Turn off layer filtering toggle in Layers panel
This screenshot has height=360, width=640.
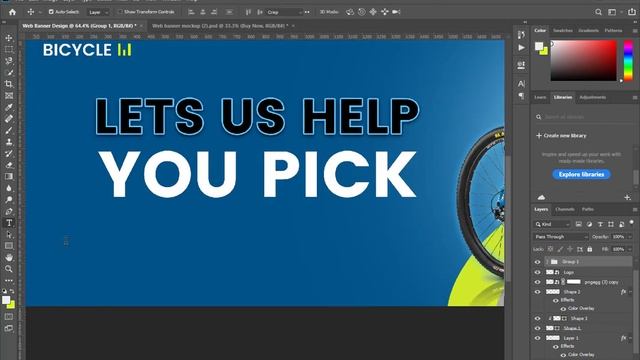click(x=631, y=222)
